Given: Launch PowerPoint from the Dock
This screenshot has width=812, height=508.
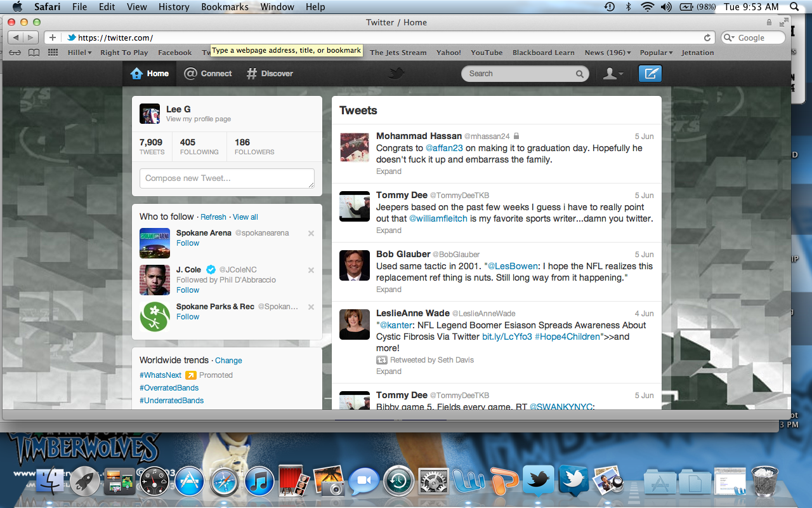Looking at the screenshot, I should point(504,482).
